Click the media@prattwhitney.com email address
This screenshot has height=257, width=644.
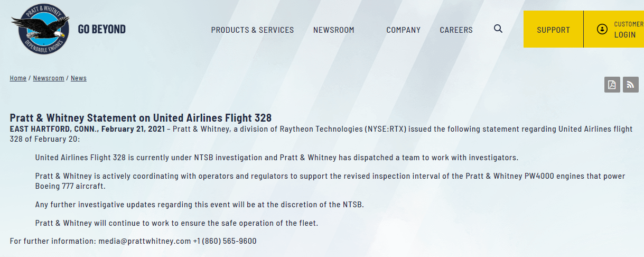pyautogui.click(x=144, y=241)
